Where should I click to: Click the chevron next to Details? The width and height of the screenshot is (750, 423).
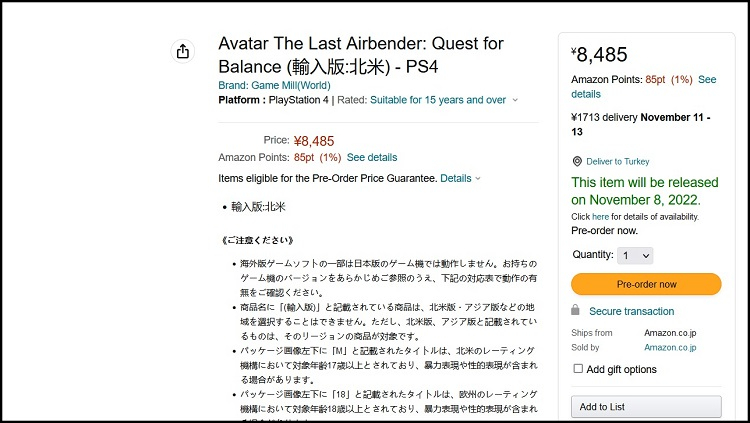tap(478, 179)
